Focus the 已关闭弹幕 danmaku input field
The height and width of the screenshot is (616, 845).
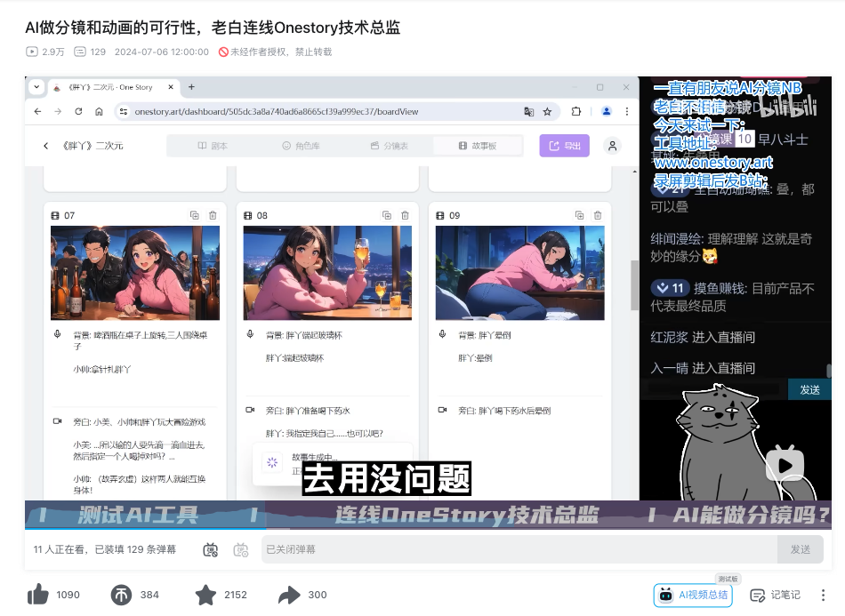(x=519, y=549)
